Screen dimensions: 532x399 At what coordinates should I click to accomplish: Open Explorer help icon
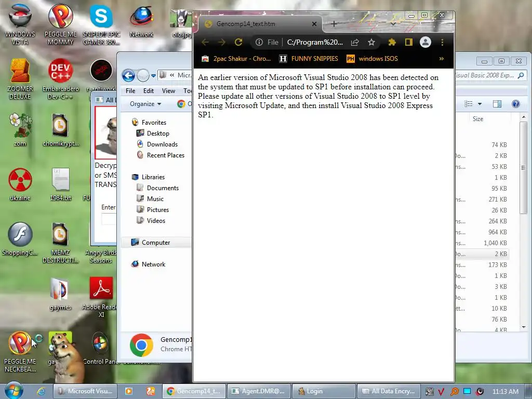pyautogui.click(x=515, y=104)
